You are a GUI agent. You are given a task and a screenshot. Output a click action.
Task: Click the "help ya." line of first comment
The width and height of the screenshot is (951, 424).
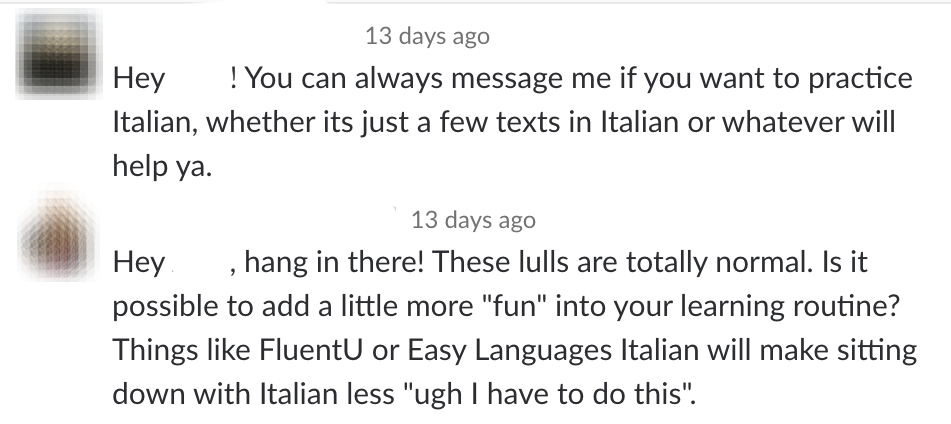tap(163, 166)
